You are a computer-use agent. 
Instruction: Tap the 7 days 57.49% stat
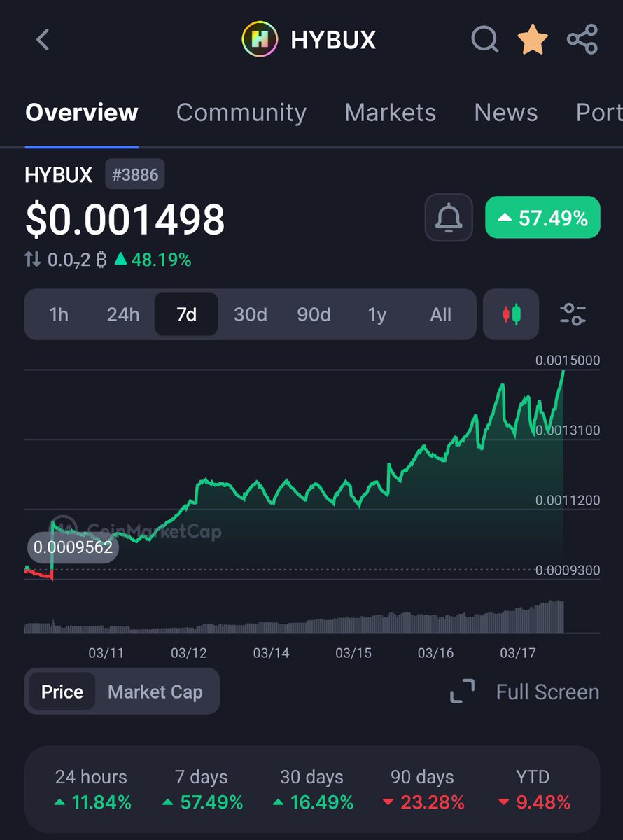tap(202, 790)
